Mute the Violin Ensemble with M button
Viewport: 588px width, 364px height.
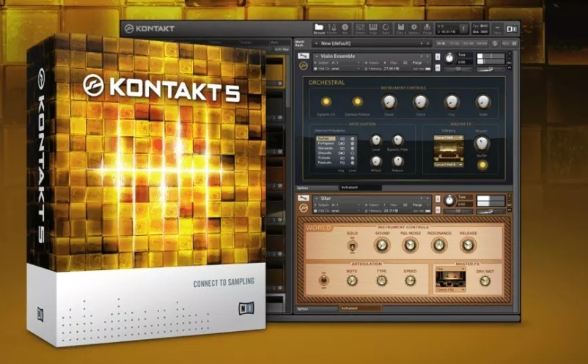(x=438, y=67)
